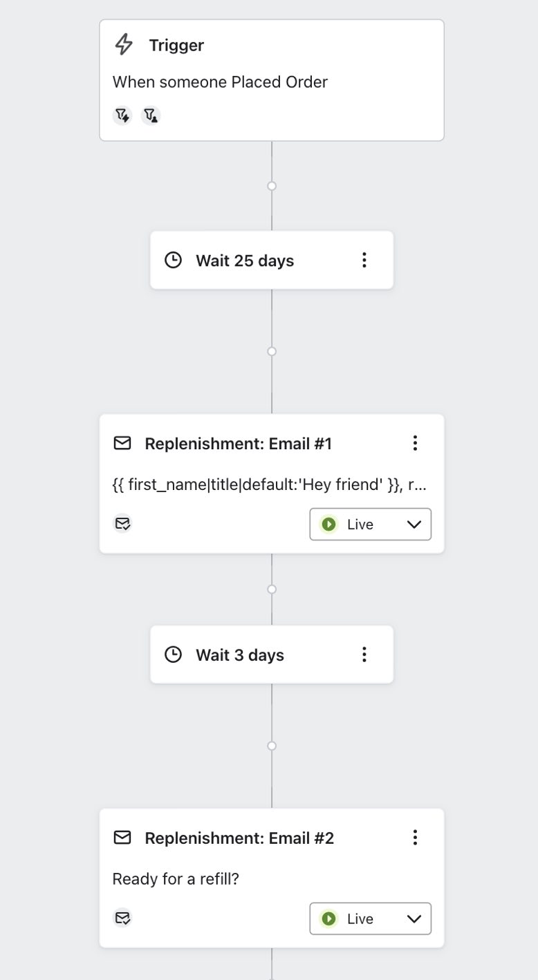
Task: Open the trigger filter funnel icon
Action: [x=122, y=115]
